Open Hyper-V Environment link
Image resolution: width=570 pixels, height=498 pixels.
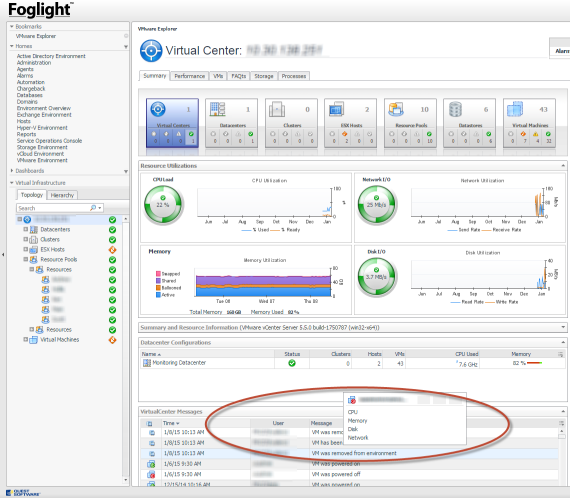[42, 128]
